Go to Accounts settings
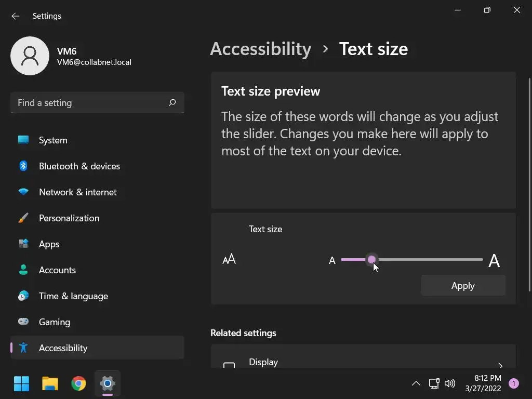This screenshot has height=399, width=532. click(57, 270)
